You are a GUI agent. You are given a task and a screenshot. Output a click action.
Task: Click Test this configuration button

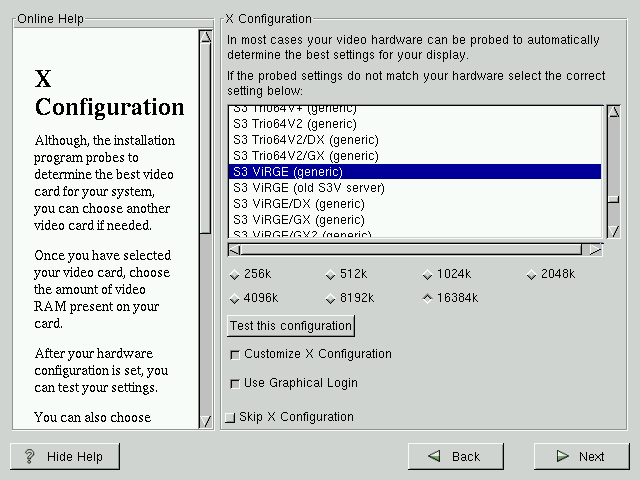point(291,325)
